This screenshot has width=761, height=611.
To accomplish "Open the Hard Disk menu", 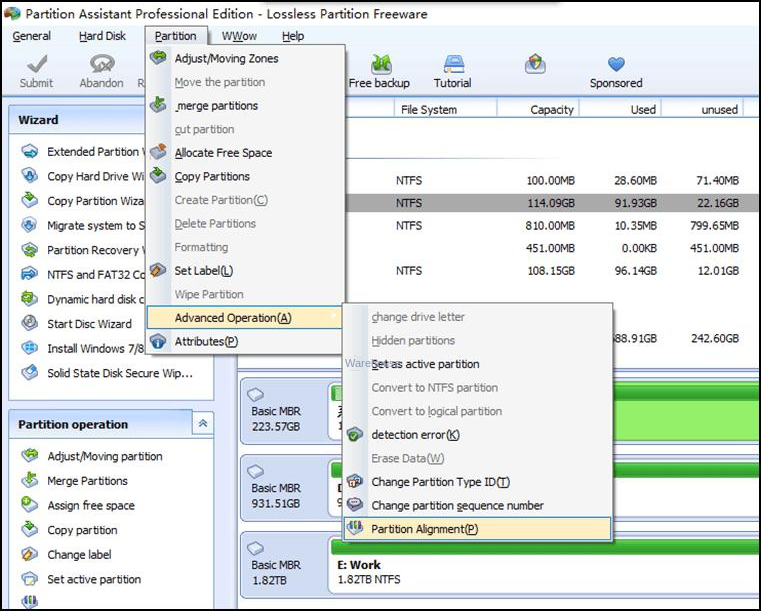I will point(103,36).
